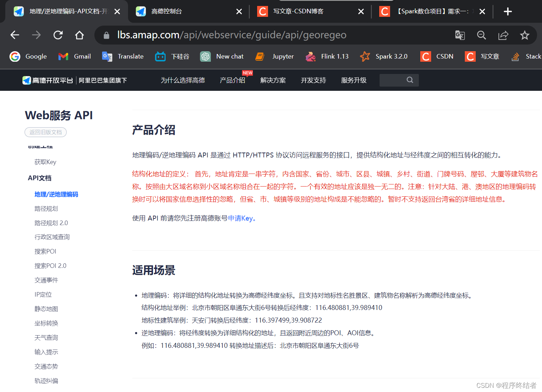
Task: Open 轨迹纠偏 in sidebar
Action: pyautogui.click(x=46, y=381)
